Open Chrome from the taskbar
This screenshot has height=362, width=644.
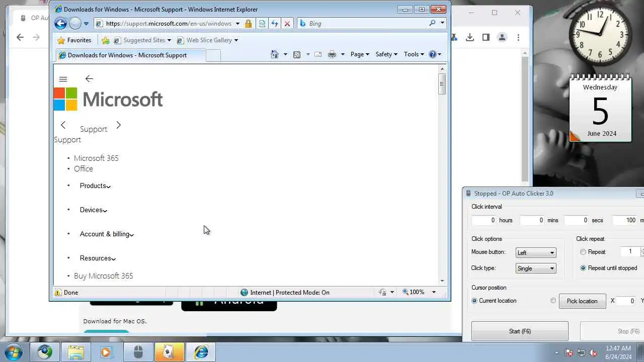(45, 352)
